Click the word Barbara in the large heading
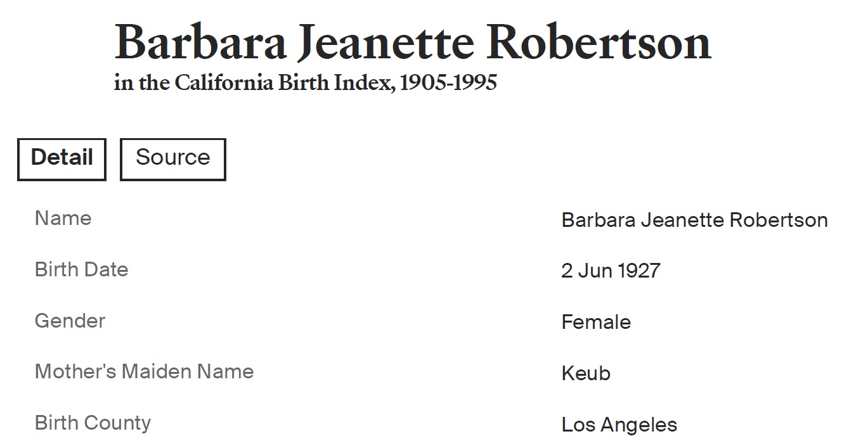 click(x=200, y=43)
